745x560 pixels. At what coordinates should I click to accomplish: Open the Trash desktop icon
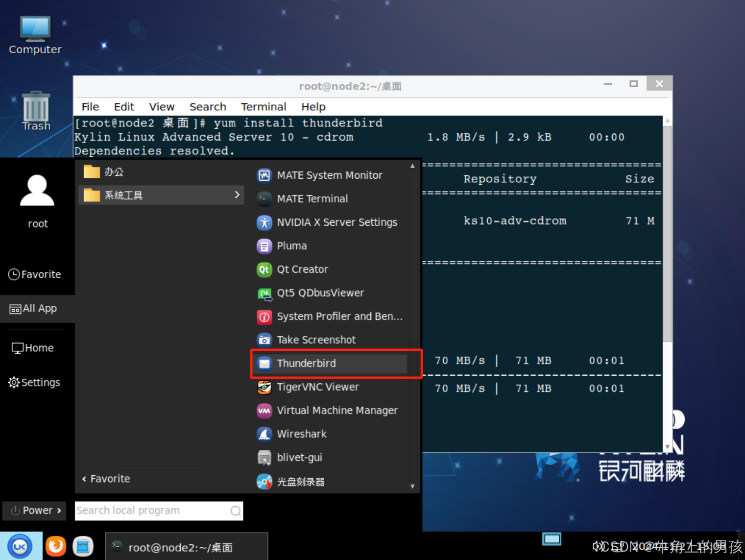(36, 111)
